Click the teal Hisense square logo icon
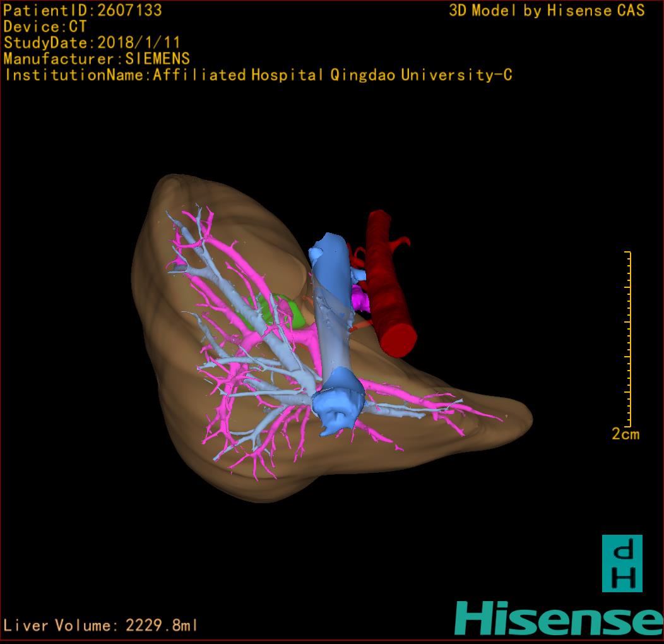This screenshot has height=644, width=664. pos(622,563)
